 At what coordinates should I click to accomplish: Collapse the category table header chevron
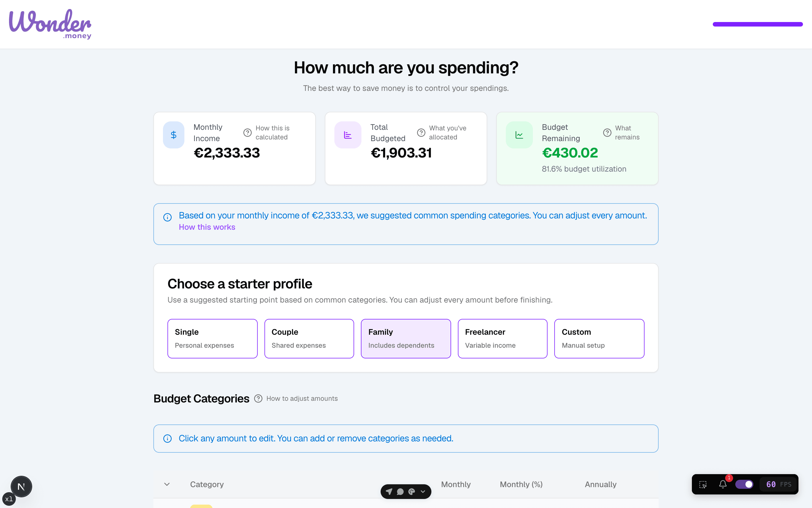click(167, 484)
